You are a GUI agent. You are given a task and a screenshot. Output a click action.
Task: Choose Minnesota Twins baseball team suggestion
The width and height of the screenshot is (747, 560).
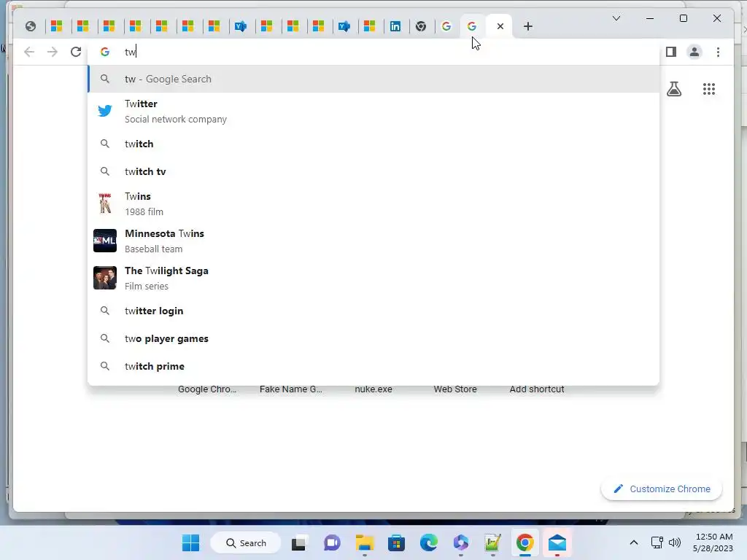(x=373, y=241)
